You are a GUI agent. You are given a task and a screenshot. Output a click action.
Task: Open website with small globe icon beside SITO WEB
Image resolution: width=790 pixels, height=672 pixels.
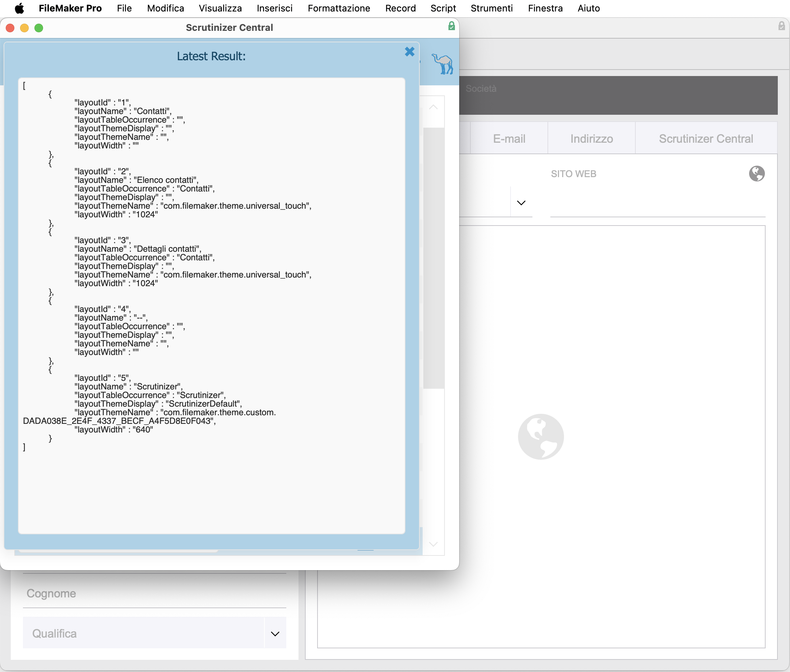(757, 174)
